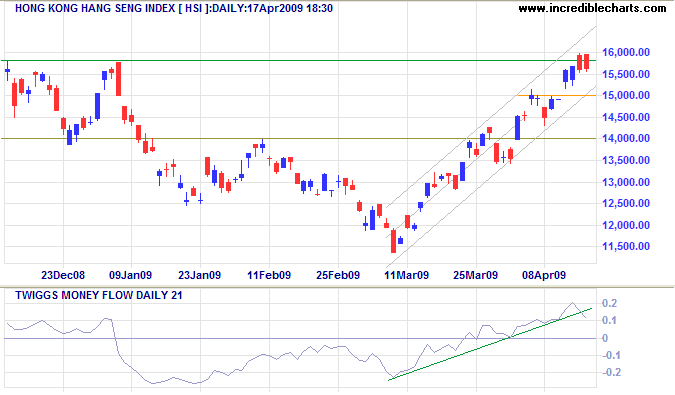Click the 11Mar09 date label

pyautogui.click(x=407, y=275)
